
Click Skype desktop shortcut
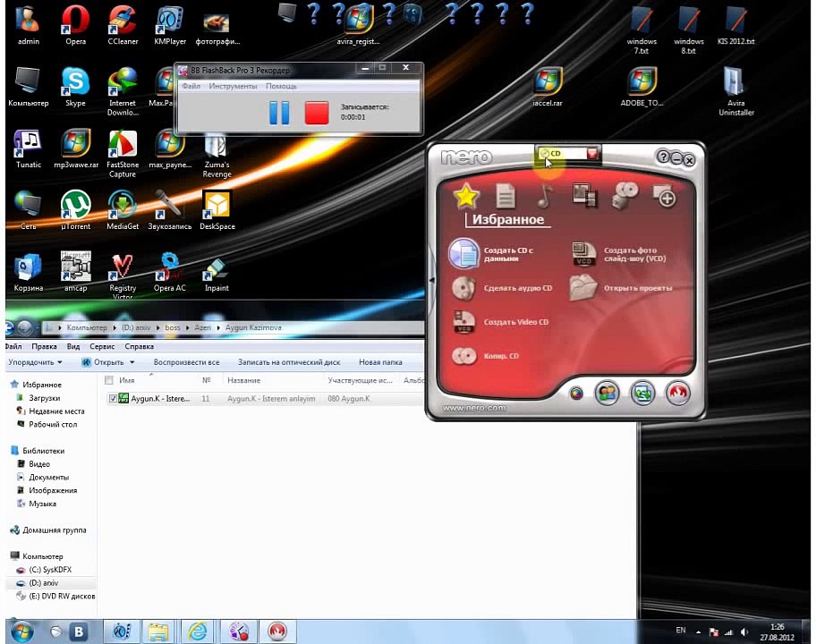coord(75,88)
